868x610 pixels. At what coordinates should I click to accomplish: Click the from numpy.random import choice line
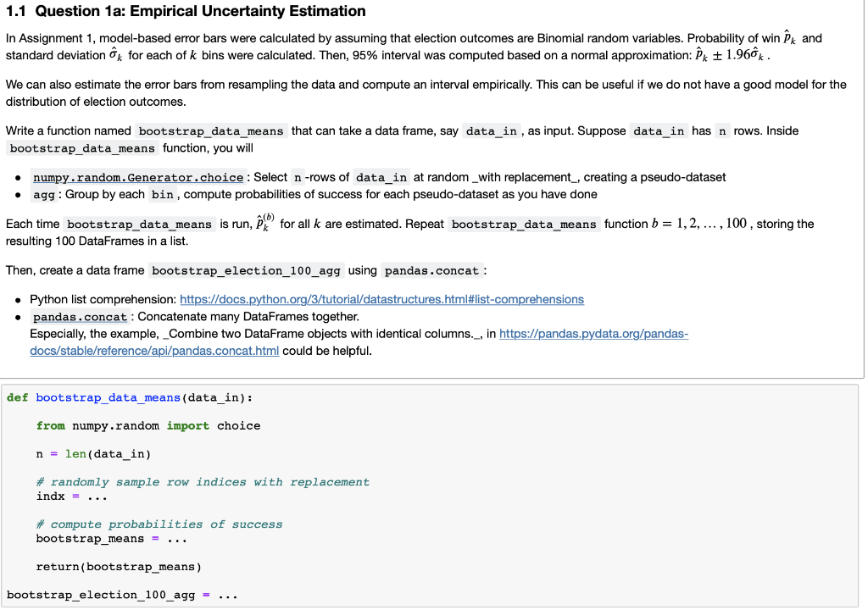point(147,425)
